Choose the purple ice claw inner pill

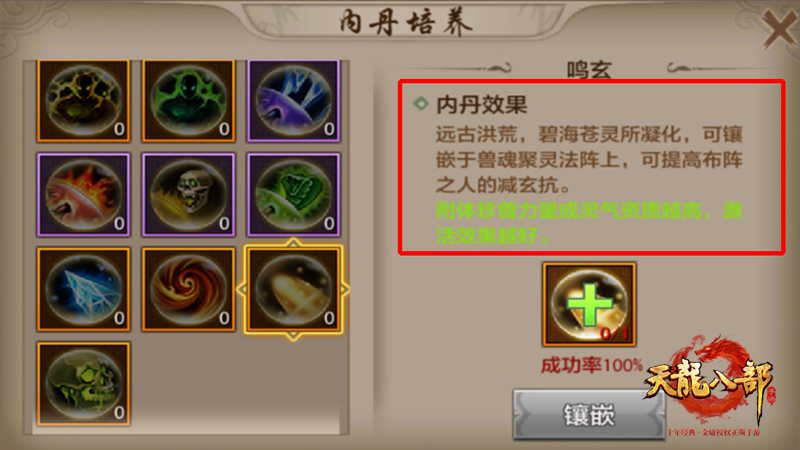(x=294, y=101)
